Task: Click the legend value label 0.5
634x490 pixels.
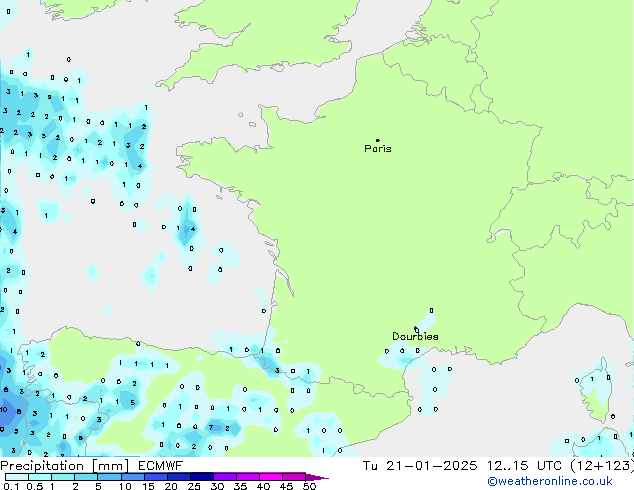Action: point(34,486)
